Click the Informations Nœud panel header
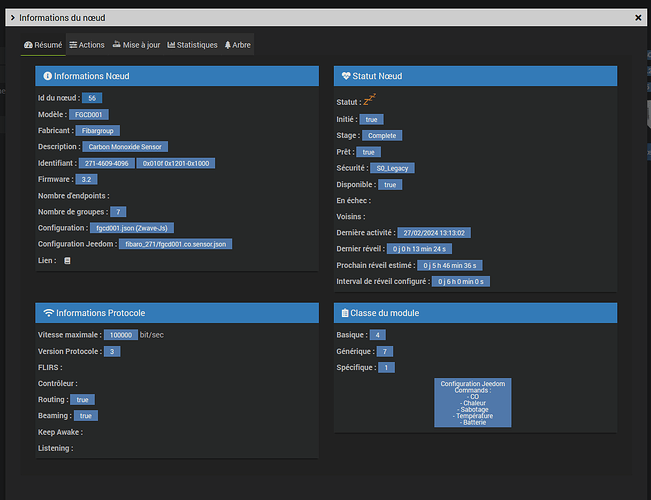The height and width of the screenshot is (500, 651). click(x=177, y=76)
